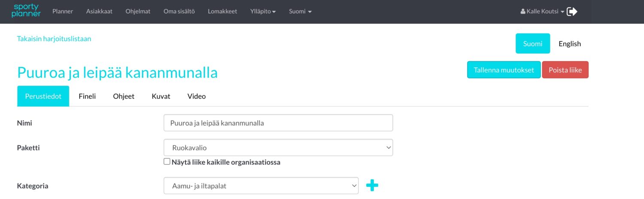Image resolution: width=644 pixels, height=199 pixels.
Task: Switch content language to English
Action: 569,43
